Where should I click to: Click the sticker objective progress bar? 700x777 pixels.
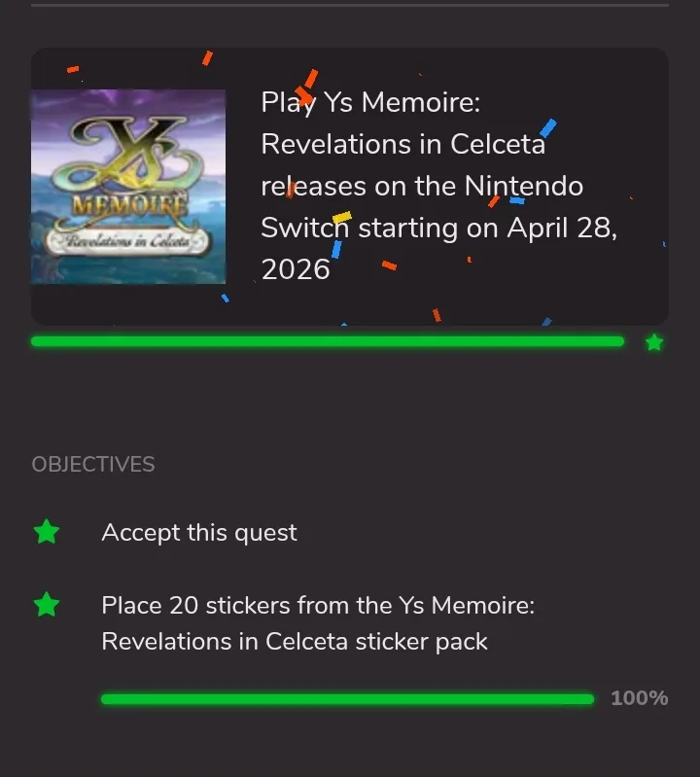point(347,699)
